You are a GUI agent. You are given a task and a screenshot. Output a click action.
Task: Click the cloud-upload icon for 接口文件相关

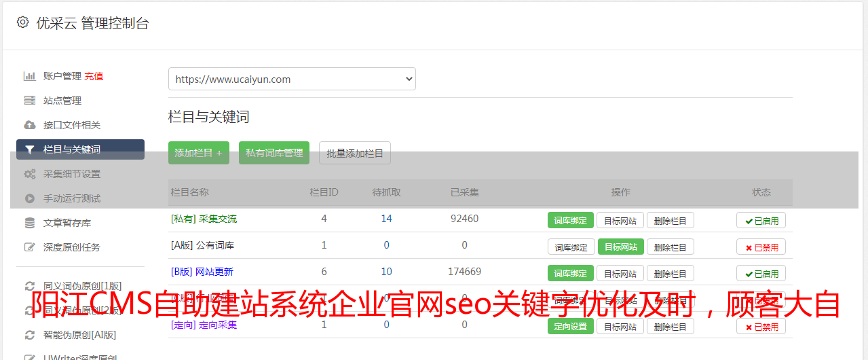(30, 125)
